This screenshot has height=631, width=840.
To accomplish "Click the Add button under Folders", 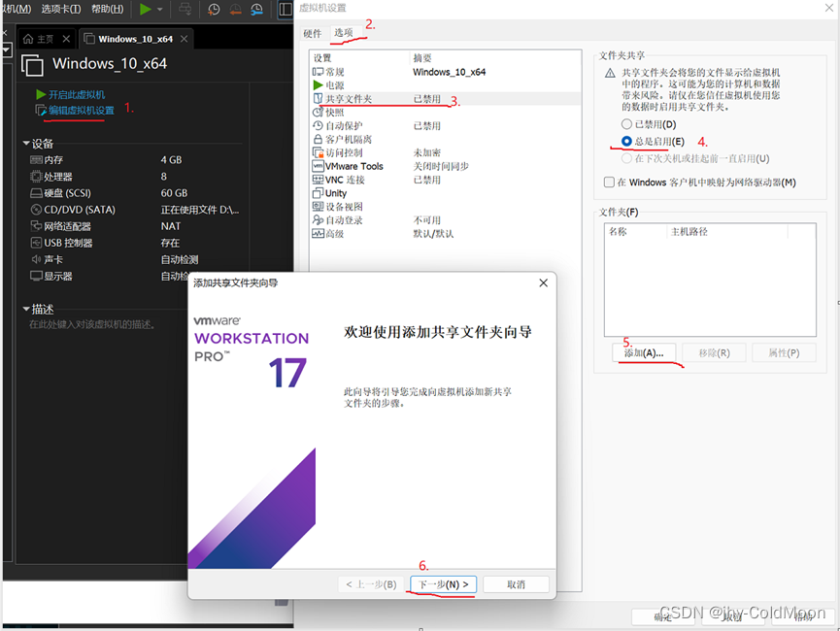I will pyautogui.click(x=643, y=352).
